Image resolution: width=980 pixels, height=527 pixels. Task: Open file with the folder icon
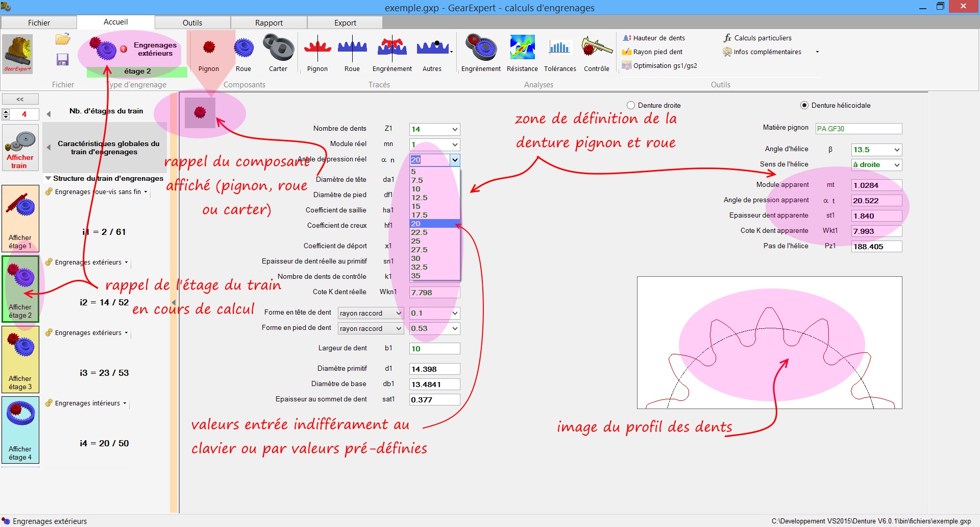pos(63,39)
